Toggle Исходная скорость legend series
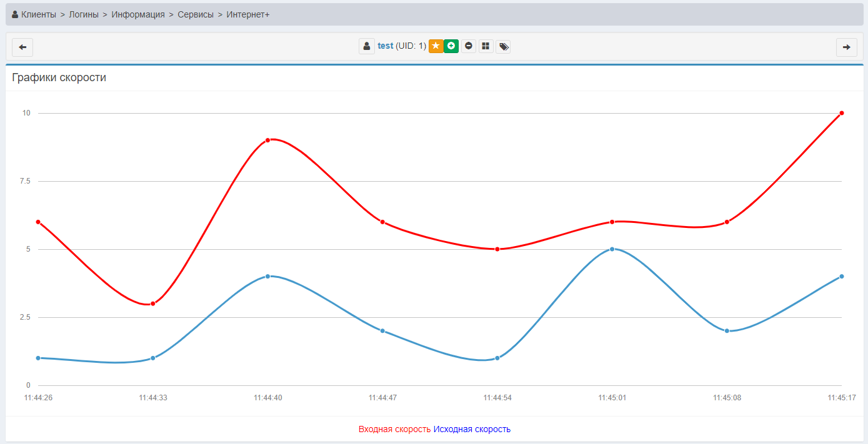The width and height of the screenshot is (868, 444). (472, 429)
